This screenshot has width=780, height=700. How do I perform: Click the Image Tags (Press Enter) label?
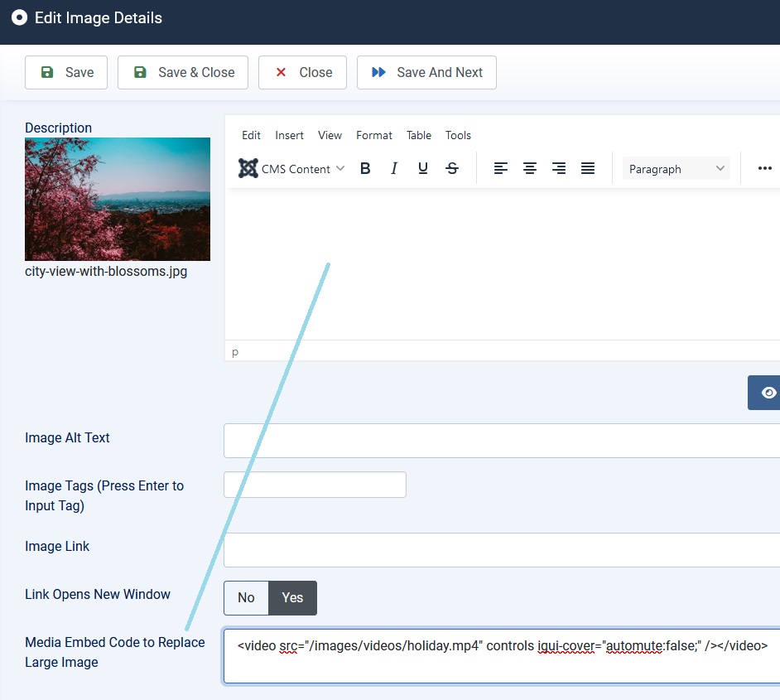point(104,495)
